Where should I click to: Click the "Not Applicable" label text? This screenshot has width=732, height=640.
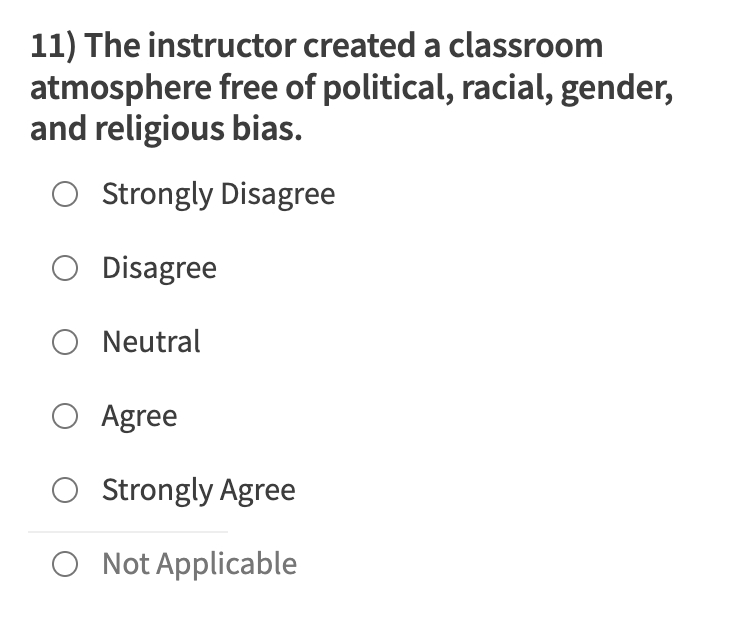pos(199,564)
